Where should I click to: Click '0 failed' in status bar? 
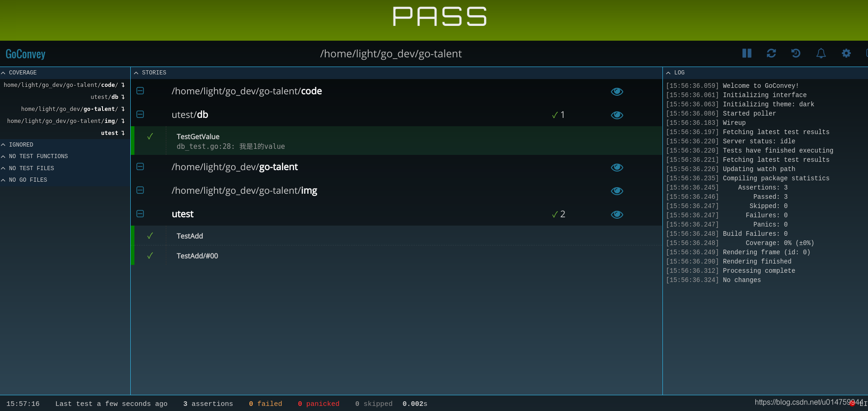265,404
